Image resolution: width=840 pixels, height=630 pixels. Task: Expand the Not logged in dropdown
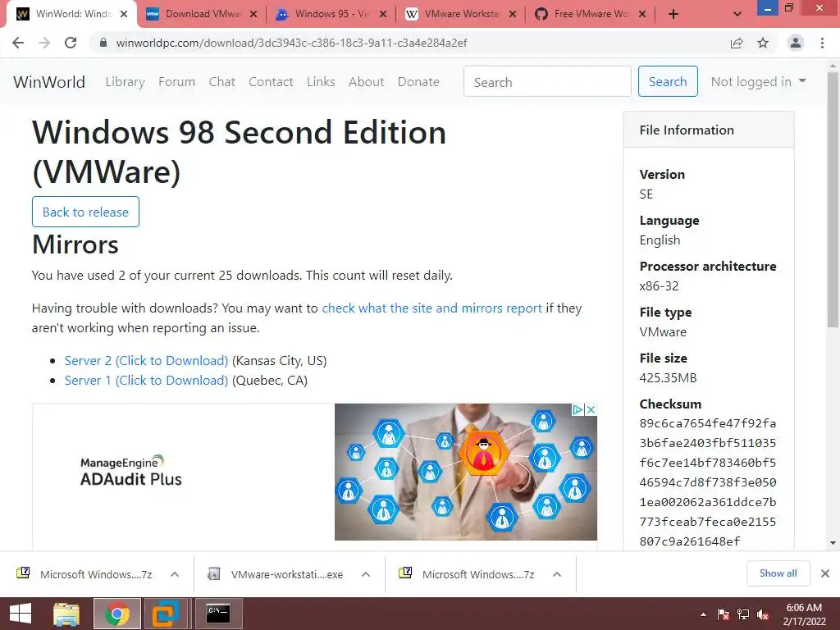758,81
